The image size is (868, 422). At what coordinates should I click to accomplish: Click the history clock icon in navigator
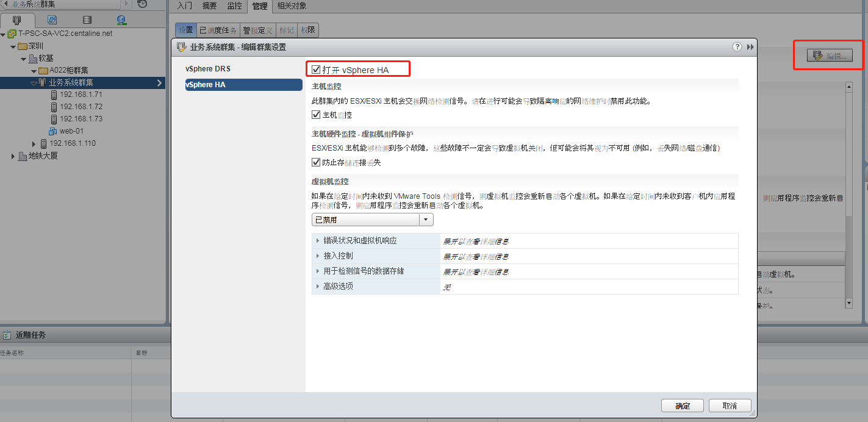(x=142, y=4)
